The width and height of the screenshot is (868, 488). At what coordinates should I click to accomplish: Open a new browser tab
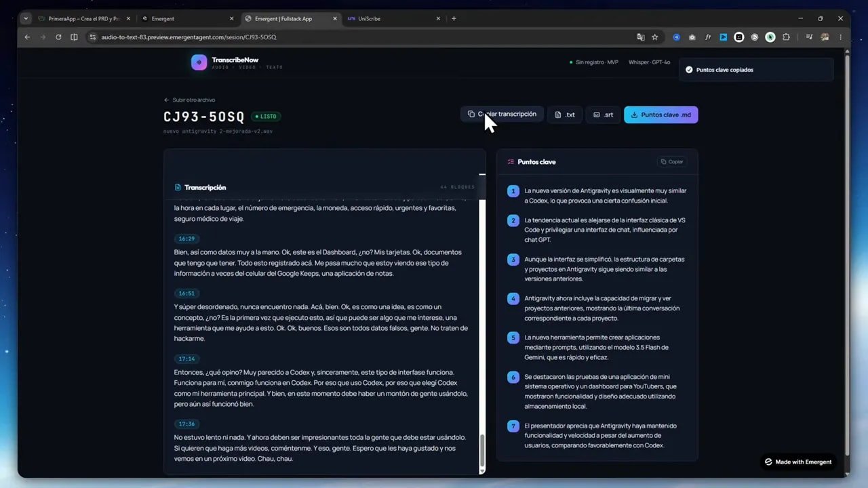(x=454, y=19)
